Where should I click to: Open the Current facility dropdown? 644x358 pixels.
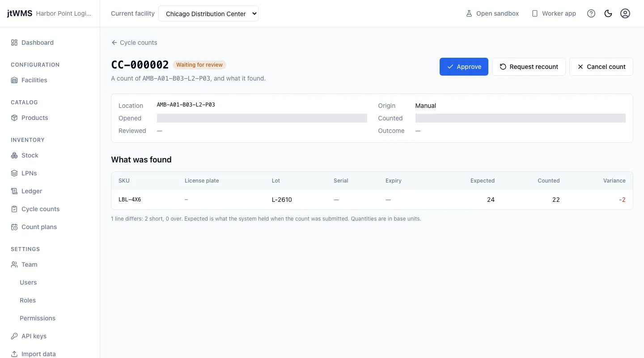tap(208, 13)
